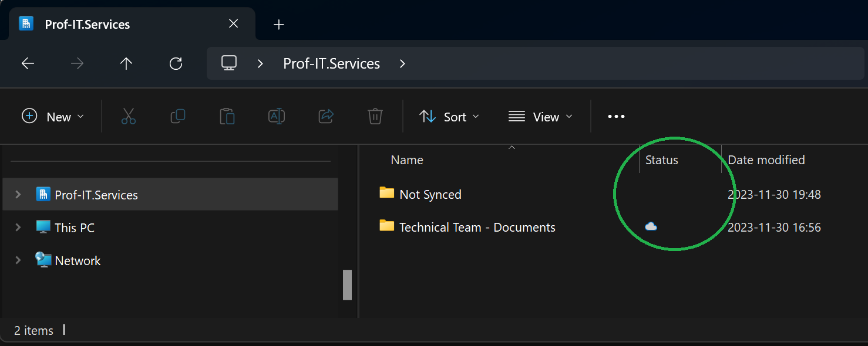
Task: Expand the Network tree node
Action: [x=18, y=260]
